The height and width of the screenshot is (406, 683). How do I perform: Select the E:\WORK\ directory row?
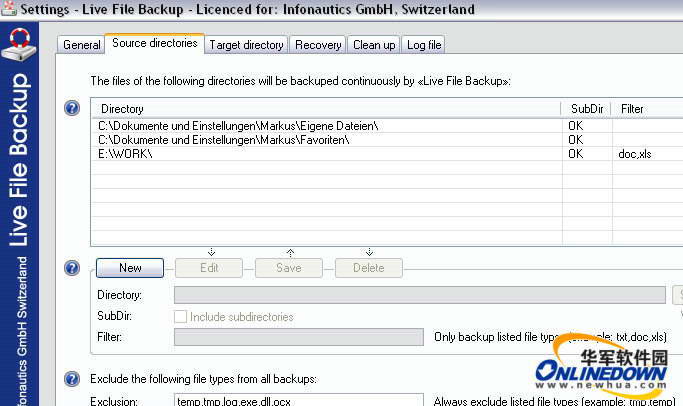[387, 154]
